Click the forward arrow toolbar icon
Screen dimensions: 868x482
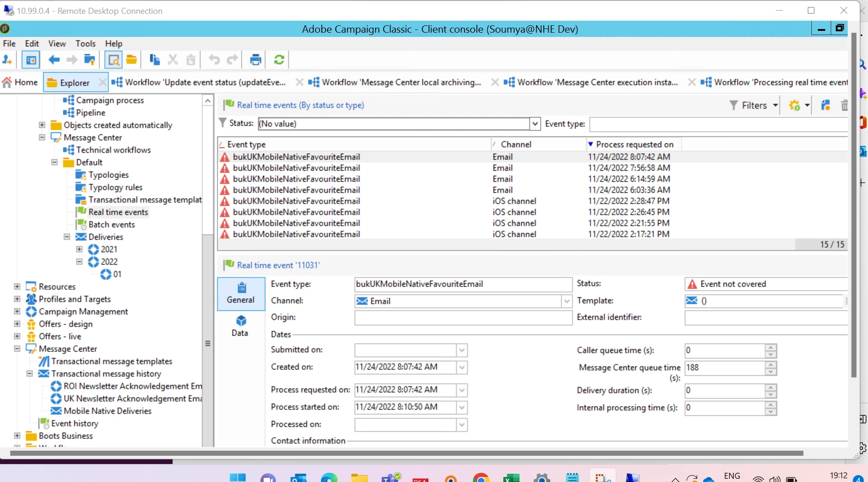pos(72,60)
